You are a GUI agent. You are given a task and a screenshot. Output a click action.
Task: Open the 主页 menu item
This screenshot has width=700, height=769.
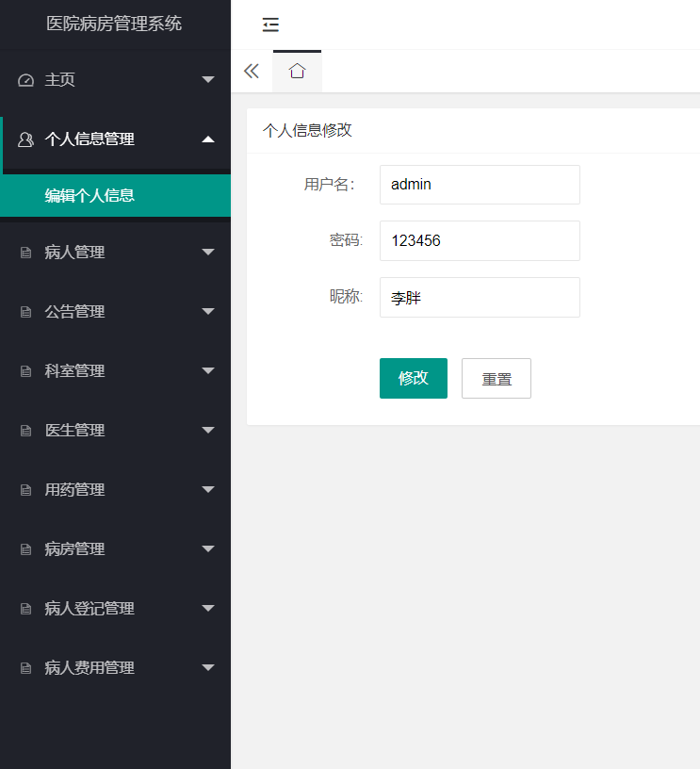pyautogui.click(x=115, y=79)
